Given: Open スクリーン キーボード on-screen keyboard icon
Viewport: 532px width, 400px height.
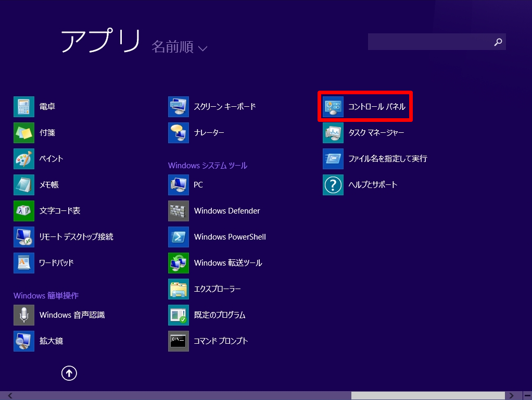Looking at the screenshot, I should [x=179, y=107].
